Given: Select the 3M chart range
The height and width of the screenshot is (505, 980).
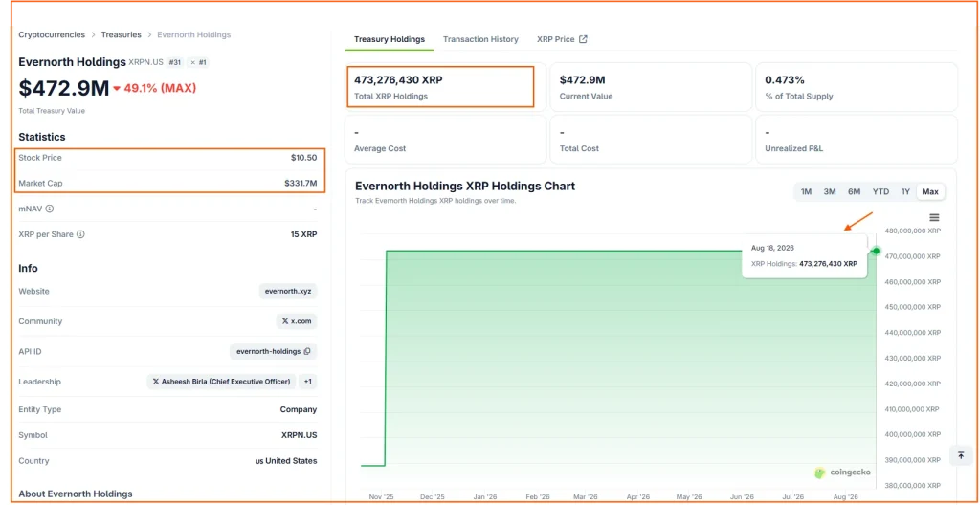Looking at the screenshot, I should (830, 192).
